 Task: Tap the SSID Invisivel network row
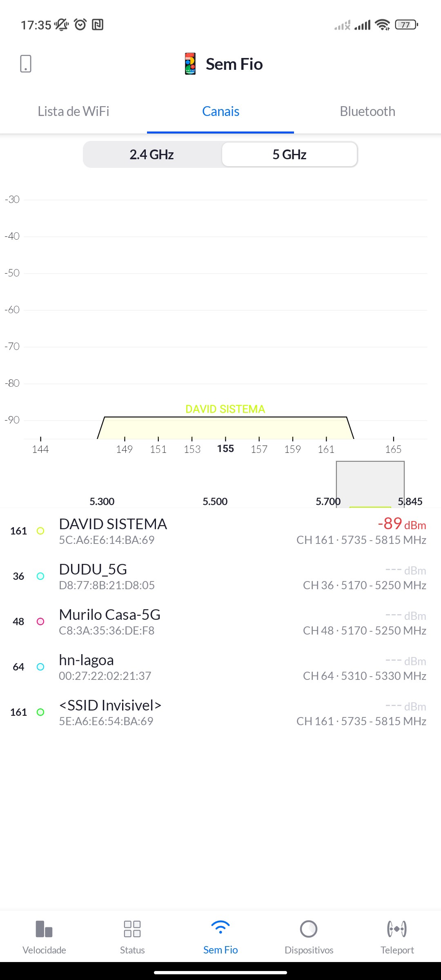(220, 712)
